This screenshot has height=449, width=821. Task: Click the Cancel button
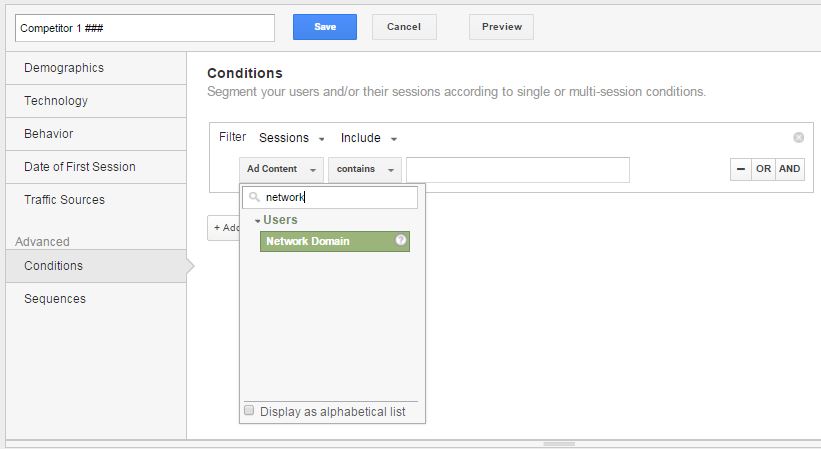[x=404, y=27]
